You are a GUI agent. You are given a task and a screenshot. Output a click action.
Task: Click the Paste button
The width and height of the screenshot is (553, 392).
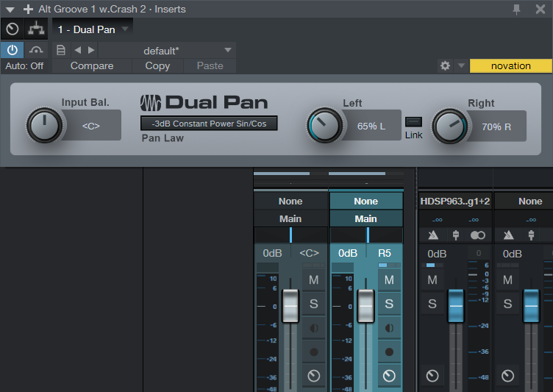pyautogui.click(x=210, y=66)
